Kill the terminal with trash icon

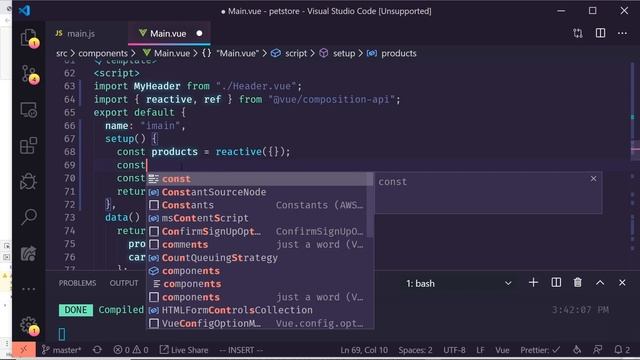click(578, 283)
